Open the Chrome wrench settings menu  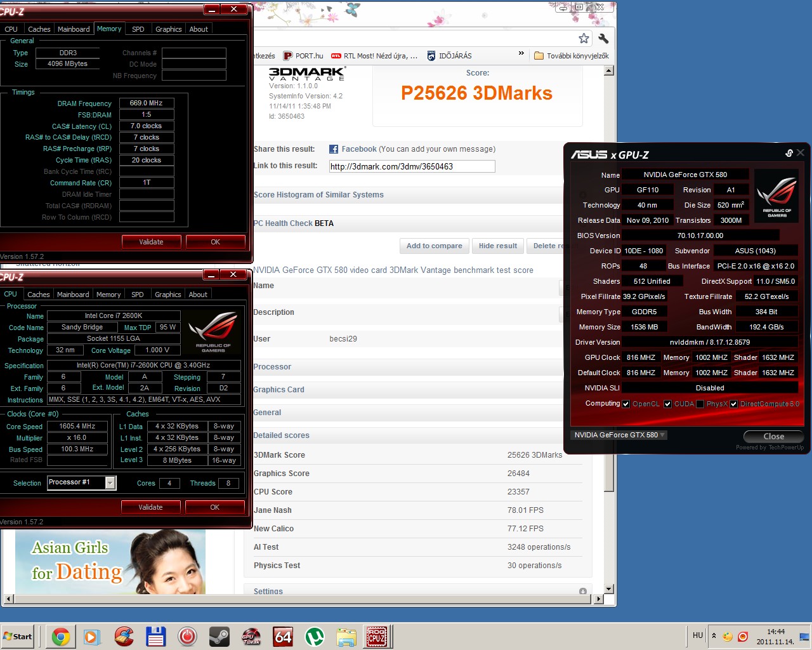click(603, 38)
